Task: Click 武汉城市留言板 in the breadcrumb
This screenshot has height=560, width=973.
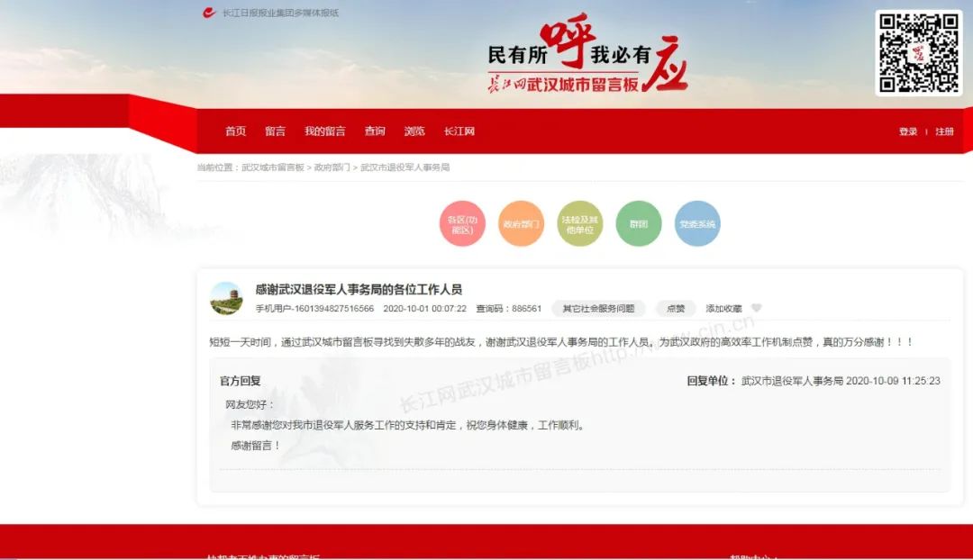Action: pos(273,167)
